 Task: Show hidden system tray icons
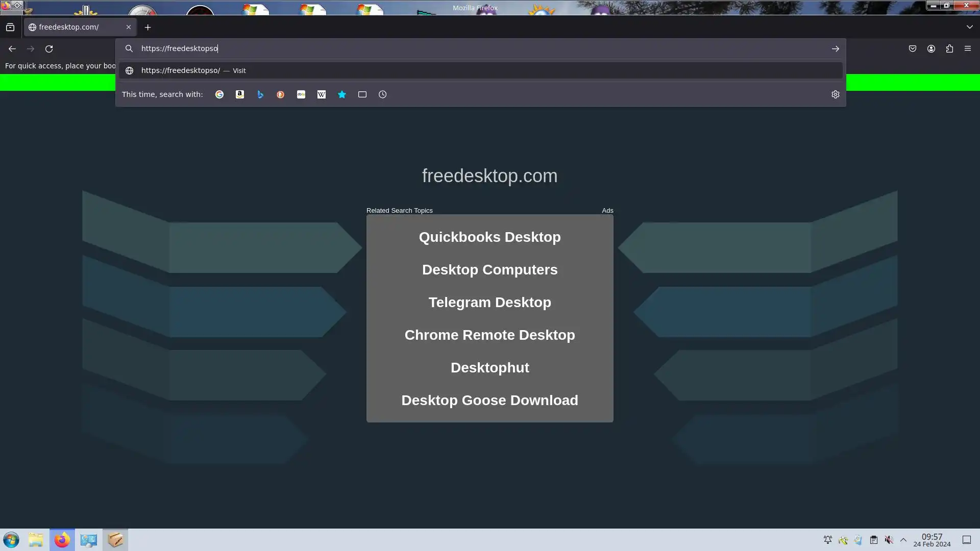coord(903,540)
